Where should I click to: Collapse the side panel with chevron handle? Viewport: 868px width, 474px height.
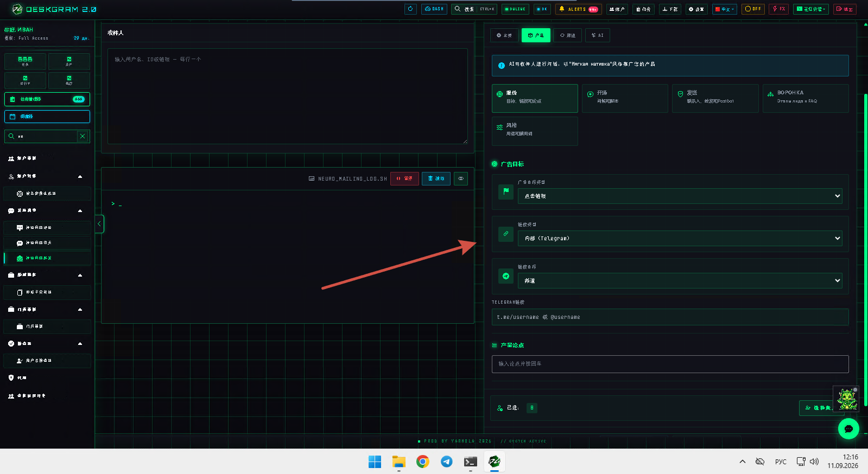(x=99, y=224)
